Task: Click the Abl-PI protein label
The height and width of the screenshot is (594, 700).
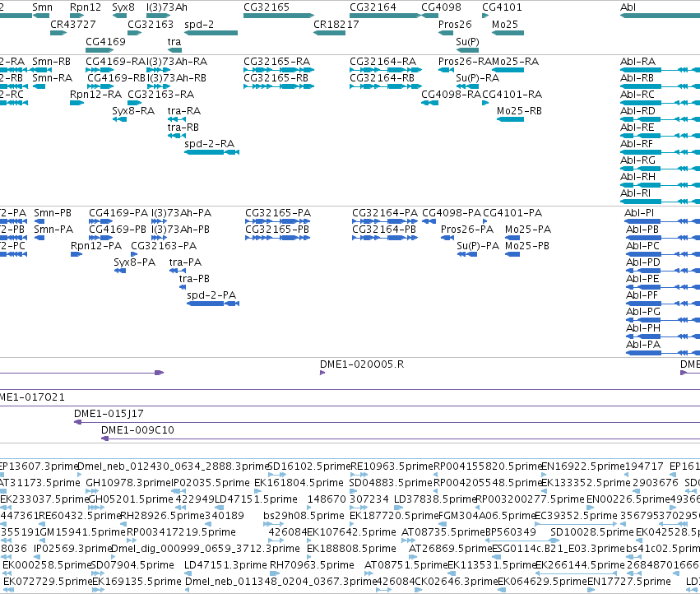Action: click(x=640, y=212)
